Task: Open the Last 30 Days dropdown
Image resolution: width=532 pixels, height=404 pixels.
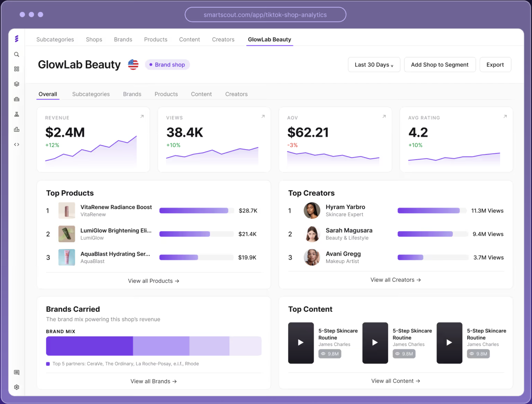Action: [374, 65]
